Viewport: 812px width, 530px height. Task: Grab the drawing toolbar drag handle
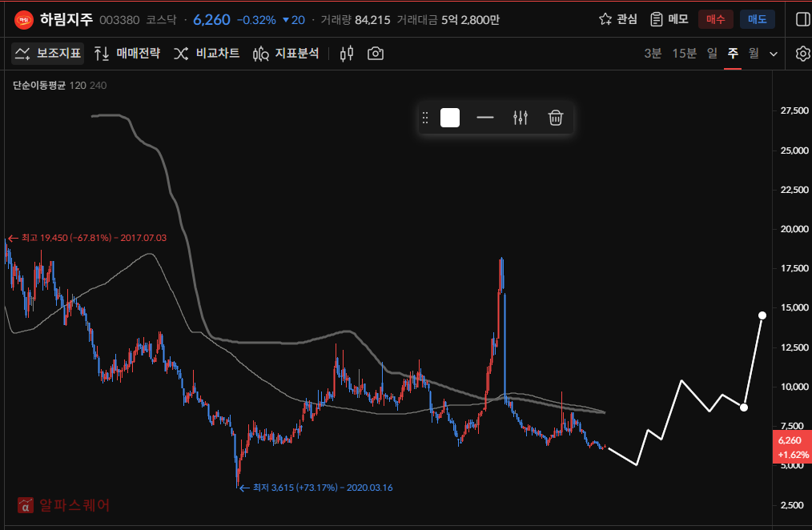[x=425, y=118]
